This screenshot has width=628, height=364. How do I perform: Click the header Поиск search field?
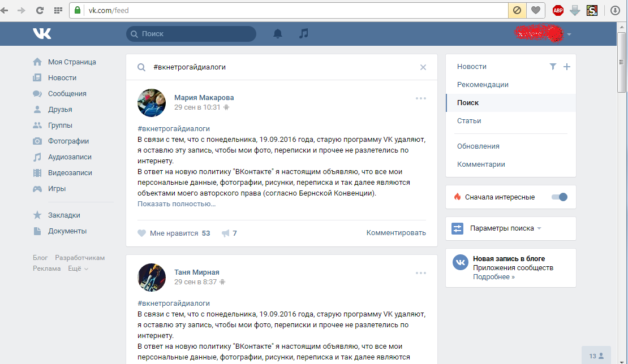(x=191, y=33)
